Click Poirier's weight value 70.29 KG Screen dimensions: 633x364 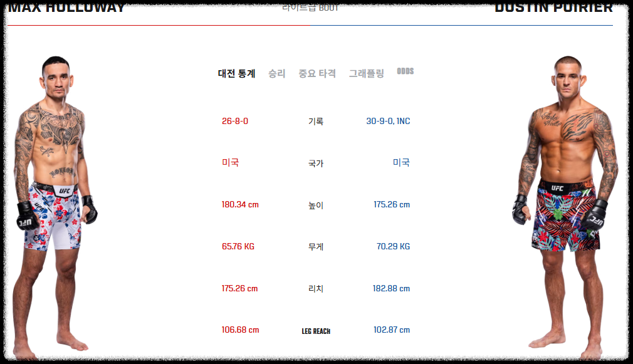pos(394,246)
